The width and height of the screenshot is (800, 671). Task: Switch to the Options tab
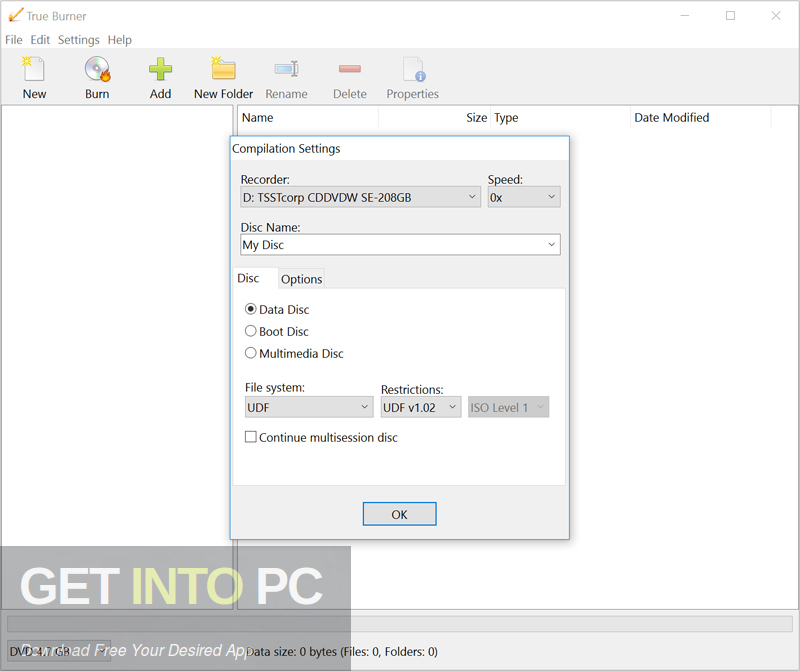click(x=302, y=279)
